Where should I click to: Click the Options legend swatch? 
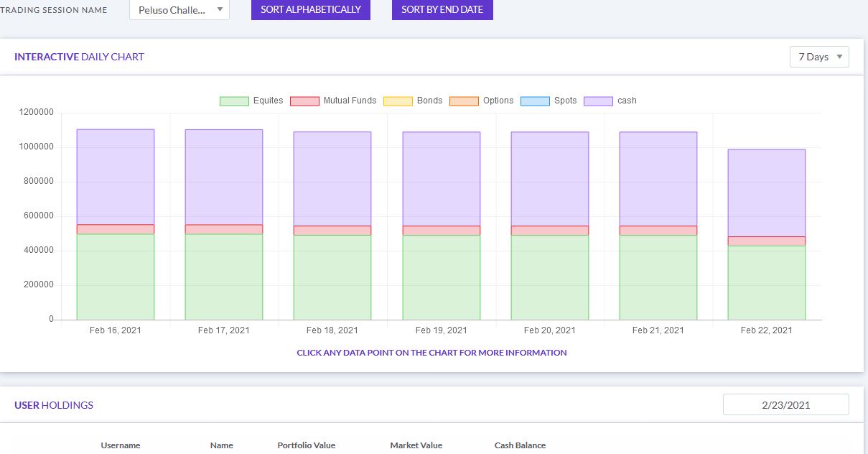pos(466,101)
